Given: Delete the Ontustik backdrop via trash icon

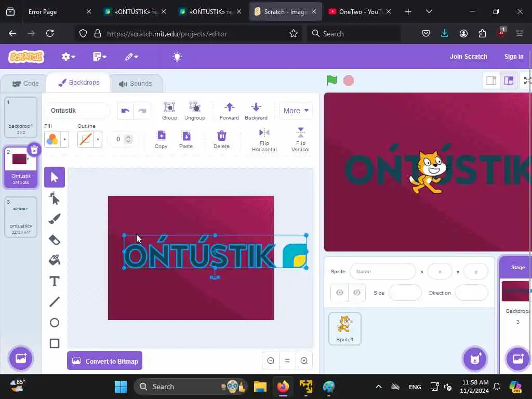Looking at the screenshot, I should click(34, 150).
